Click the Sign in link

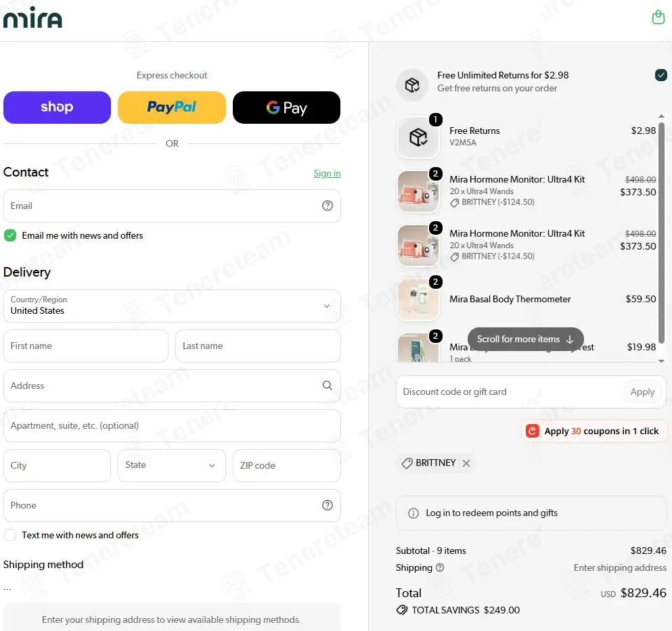327,174
